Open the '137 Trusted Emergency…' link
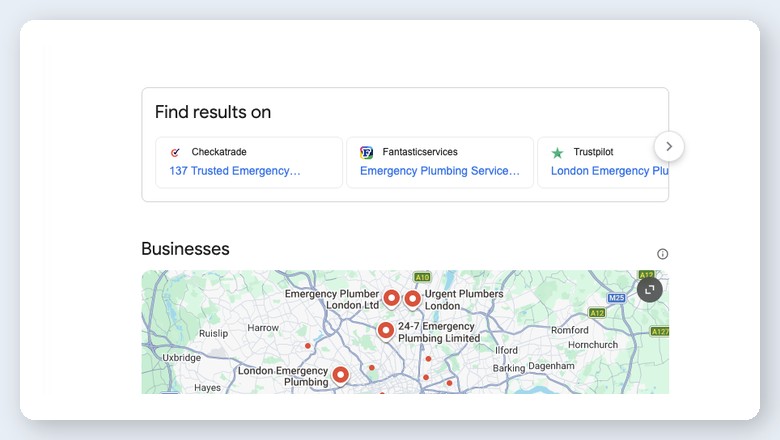The image size is (780, 440). (235, 171)
